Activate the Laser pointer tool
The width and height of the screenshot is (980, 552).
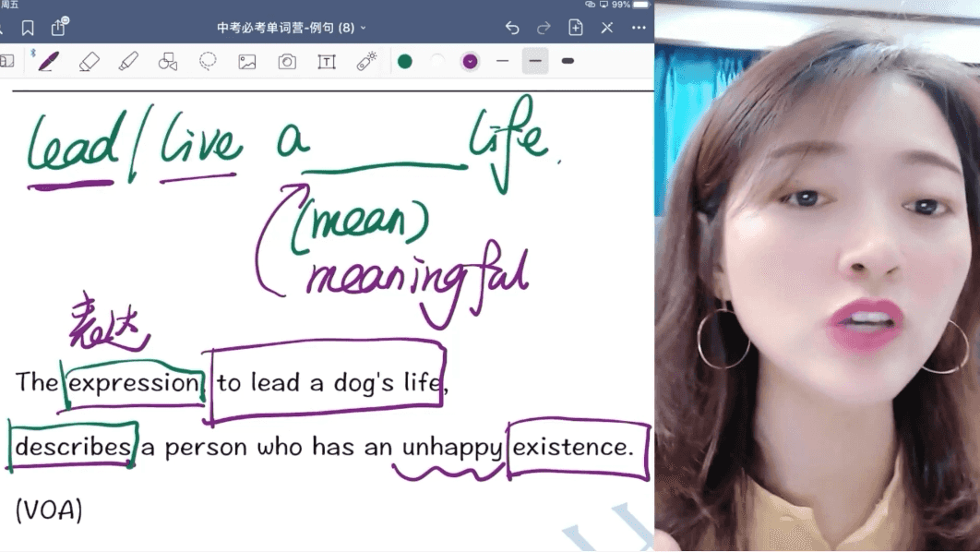pyautogui.click(x=366, y=62)
